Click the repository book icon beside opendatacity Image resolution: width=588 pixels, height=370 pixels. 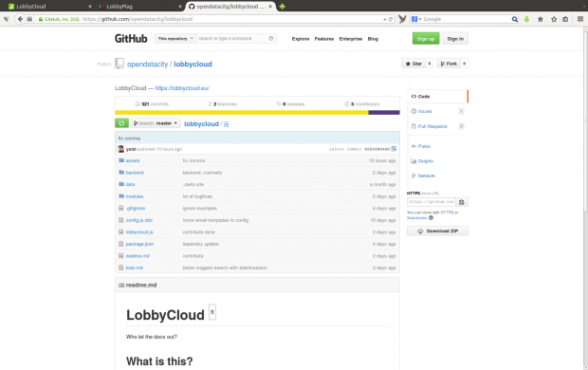[x=119, y=64]
